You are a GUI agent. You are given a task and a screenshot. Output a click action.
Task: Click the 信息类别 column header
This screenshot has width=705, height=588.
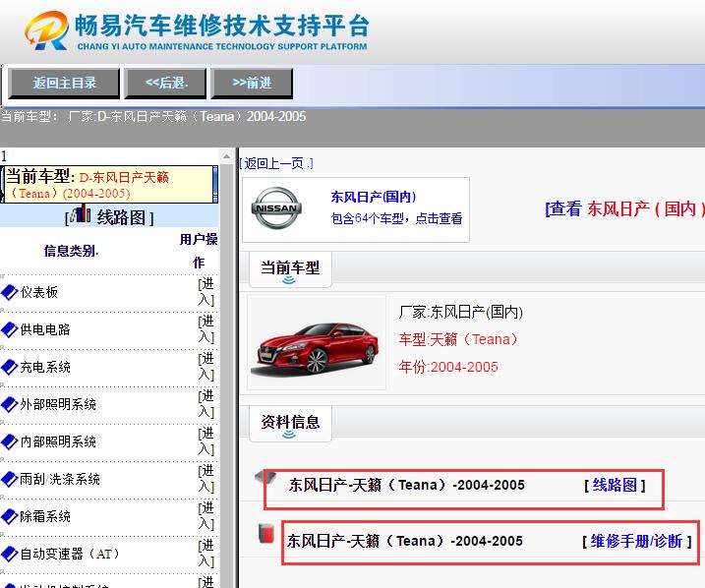pyautogui.click(x=71, y=251)
